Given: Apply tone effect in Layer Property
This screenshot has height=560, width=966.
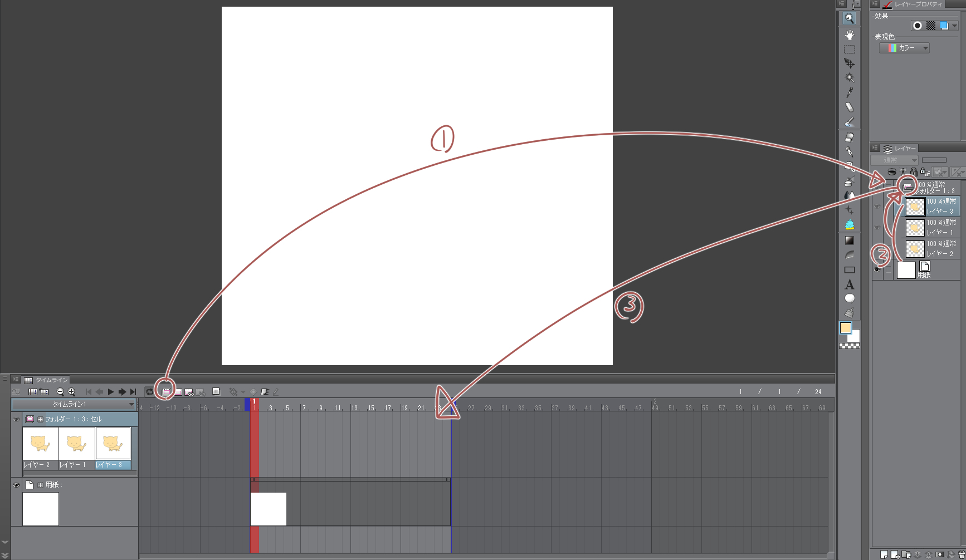Looking at the screenshot, I should coord(931,26).
